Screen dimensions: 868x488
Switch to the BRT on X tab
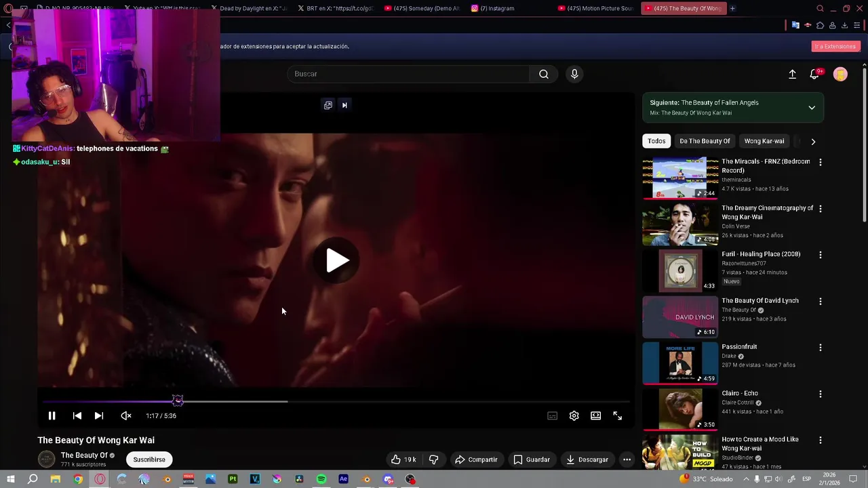tap(336, 8)
